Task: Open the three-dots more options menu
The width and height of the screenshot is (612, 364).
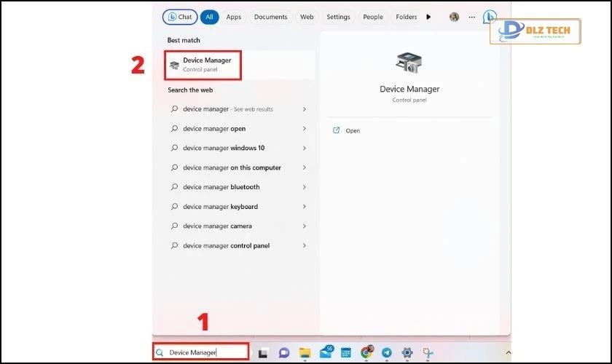Action: click(471, 17)
